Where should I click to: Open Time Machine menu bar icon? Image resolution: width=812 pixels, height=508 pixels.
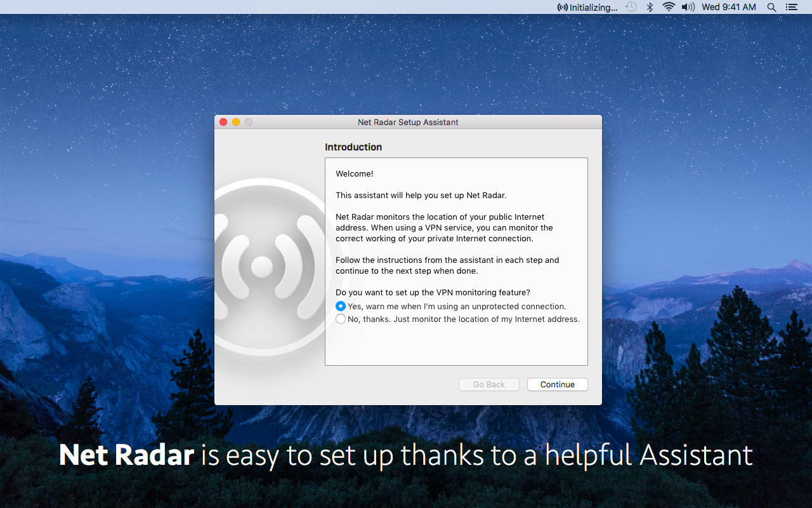631,7
